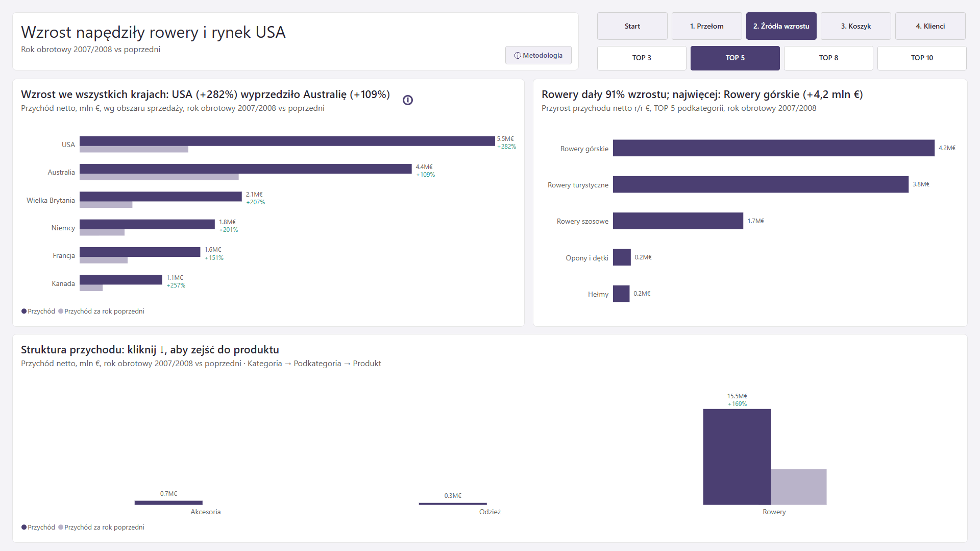Go to the Start page
This screenshot has height=551, width=980.
(632, 26)
